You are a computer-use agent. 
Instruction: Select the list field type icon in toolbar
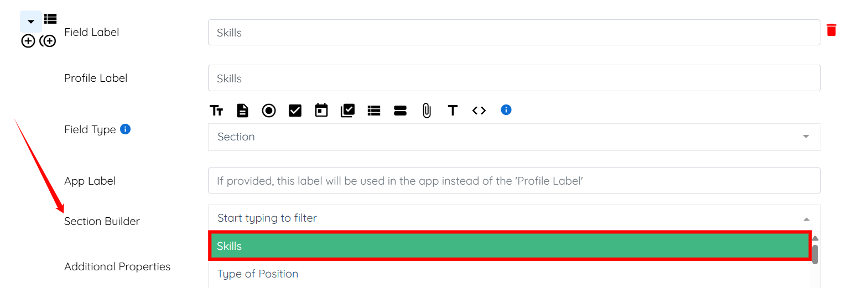[x=374, y=111]
